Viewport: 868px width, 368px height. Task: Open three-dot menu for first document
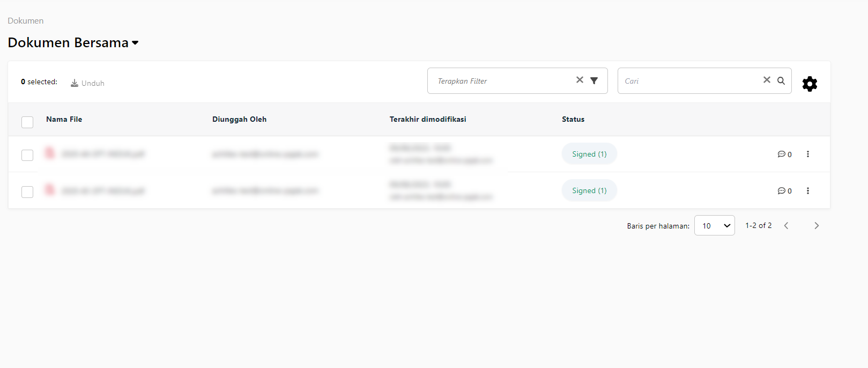tap(808, 154)
